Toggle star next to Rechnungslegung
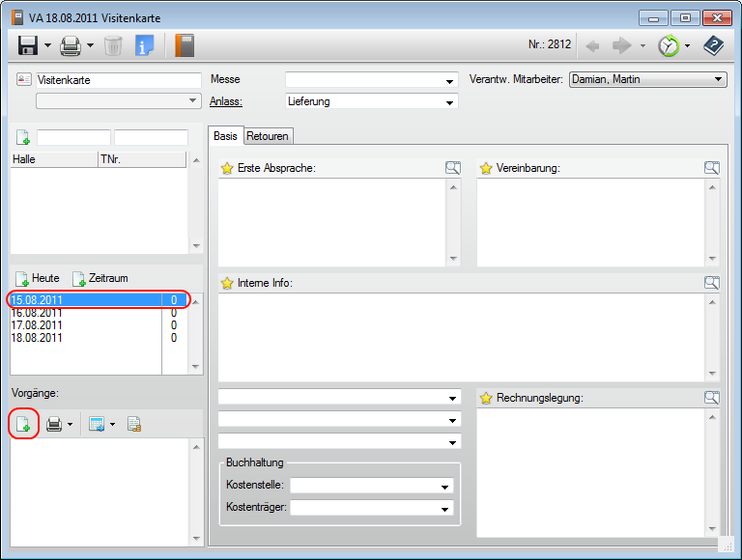Screen dimensions: 742x560 [x=486, y=398]
